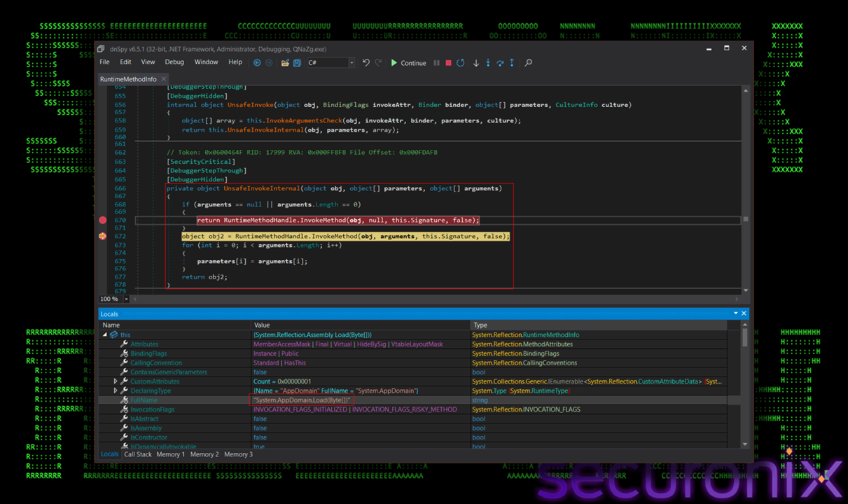
Task: Toggle the breakpoint on line 672
Action: click(103, 237)
